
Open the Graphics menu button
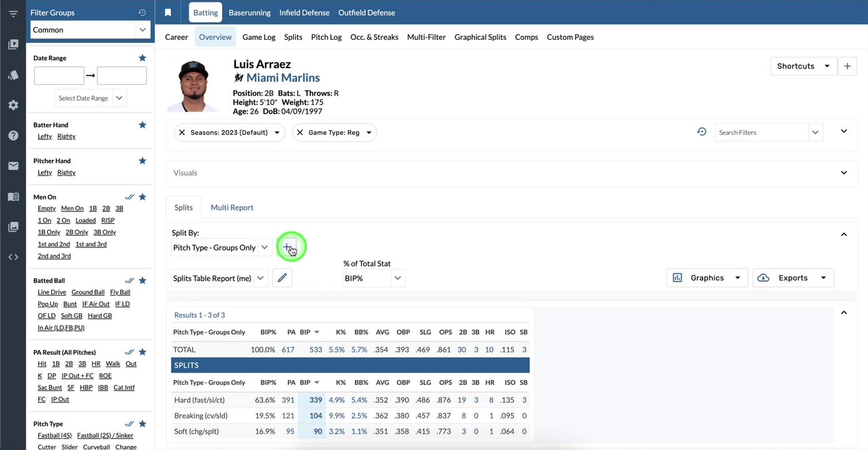click(707, 278)
